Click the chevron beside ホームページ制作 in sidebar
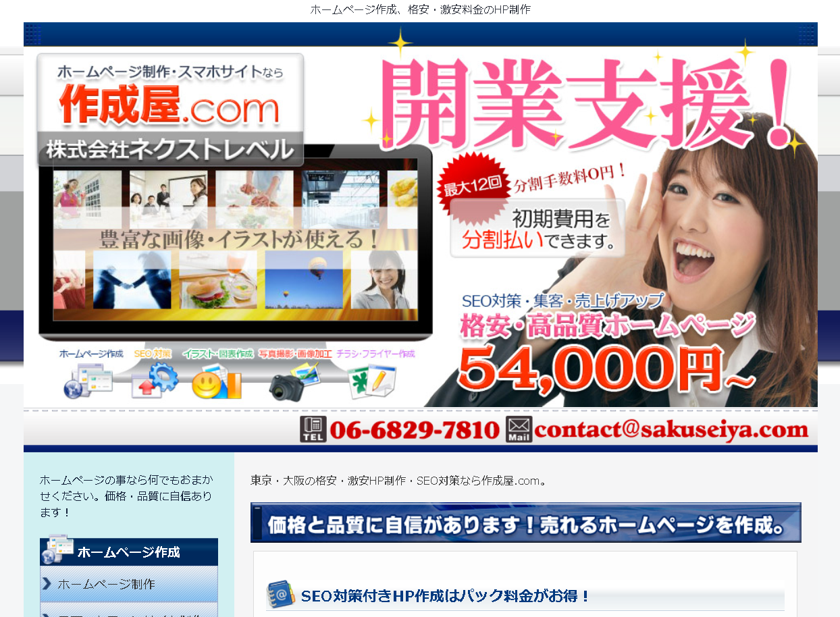This screenshot has height=617, width=840. pos(47,583)
